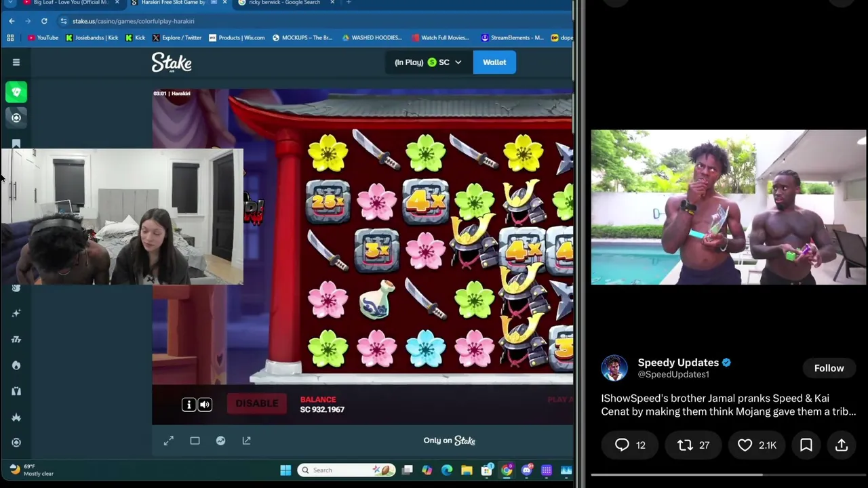The height and width of the screenshot is (488, 868).
Task: Open the Watch Full Movies bookmark
Action: (x=441, y=38)
